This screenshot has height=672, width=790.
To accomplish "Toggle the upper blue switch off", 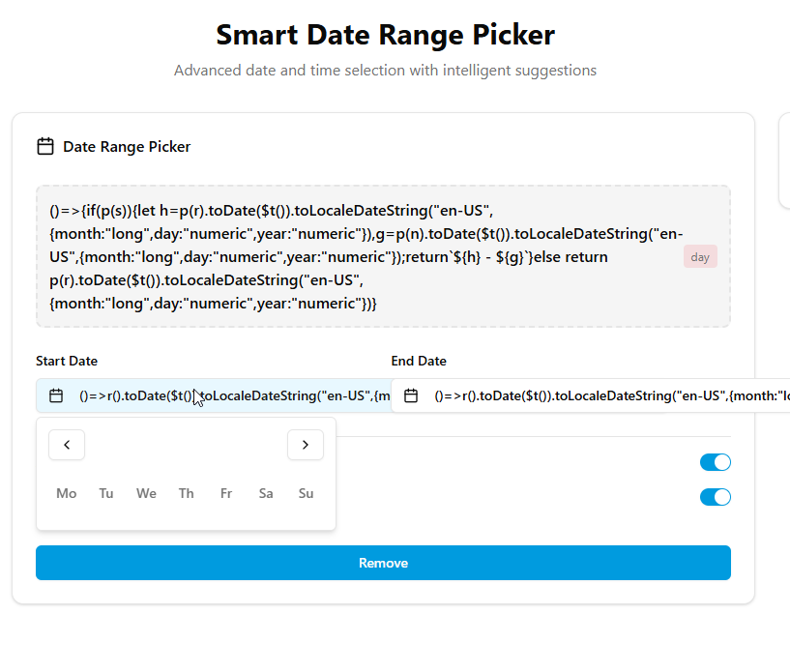I will tap(715, 462).
